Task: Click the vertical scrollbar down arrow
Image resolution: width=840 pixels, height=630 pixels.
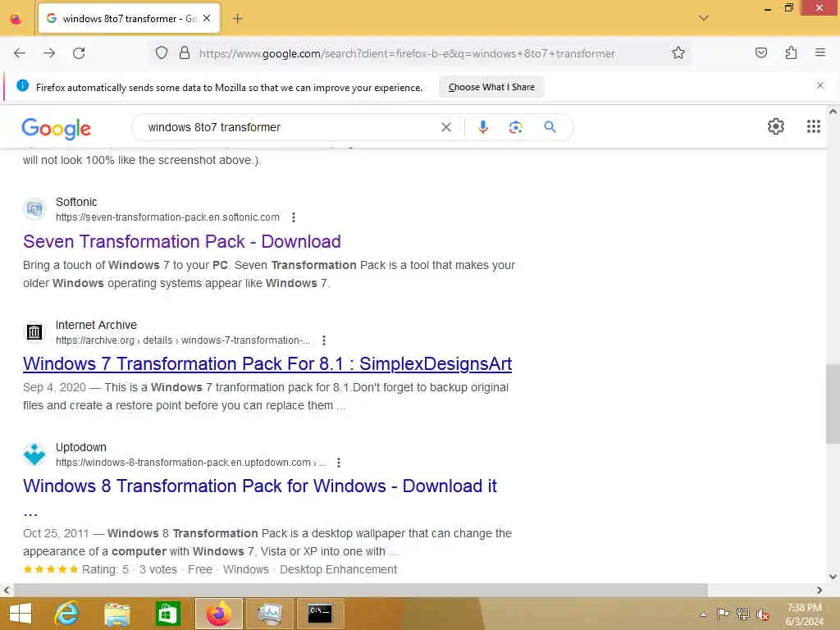Action: click(833, 577)
